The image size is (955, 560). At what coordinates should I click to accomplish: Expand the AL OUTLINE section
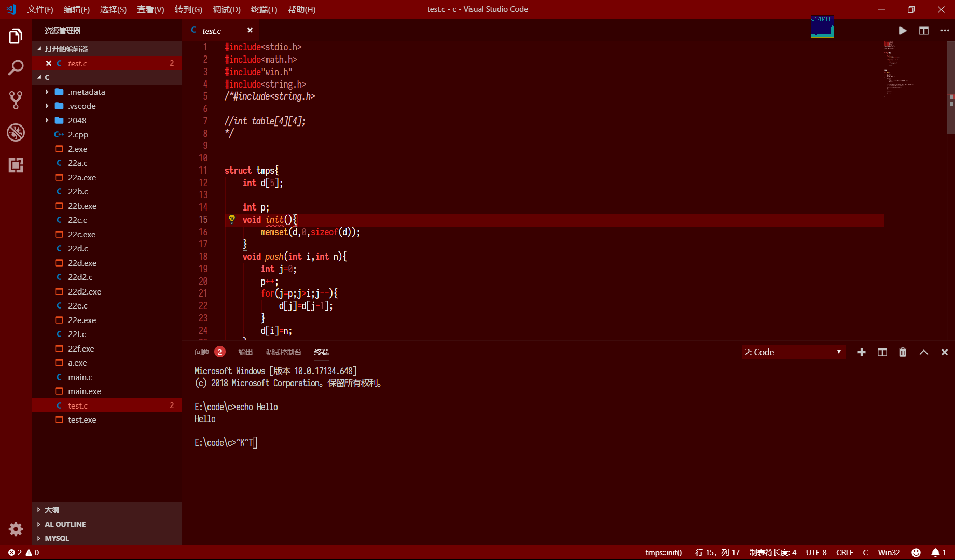point(65,524)
